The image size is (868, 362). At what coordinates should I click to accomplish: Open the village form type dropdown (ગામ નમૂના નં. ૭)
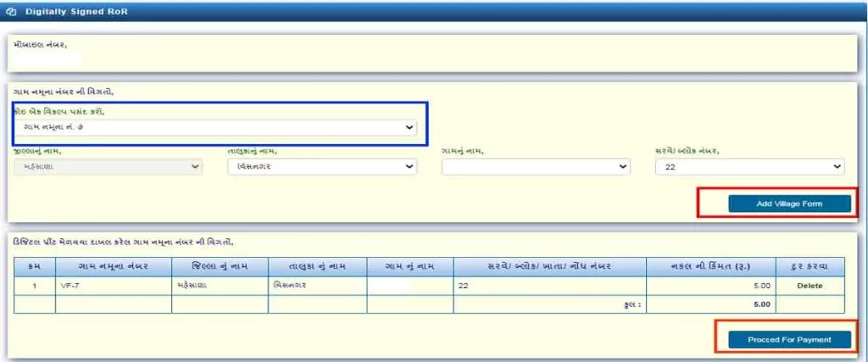(x=217, y=127)
